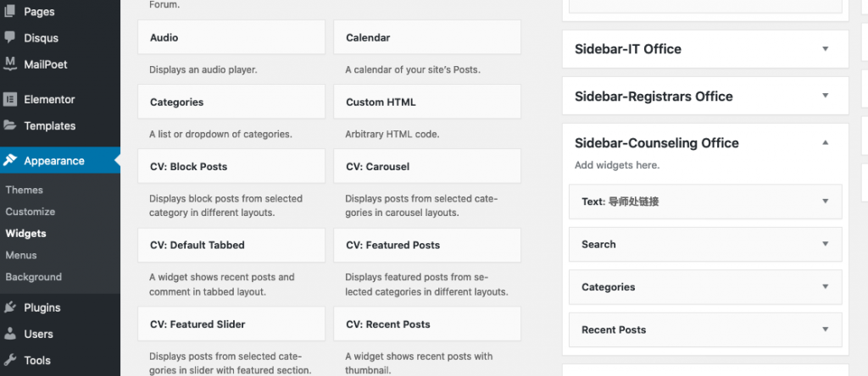Screen dimensions: 868x376
Task: Click the Pages icon in sidebar
Action: click(10, 12)
